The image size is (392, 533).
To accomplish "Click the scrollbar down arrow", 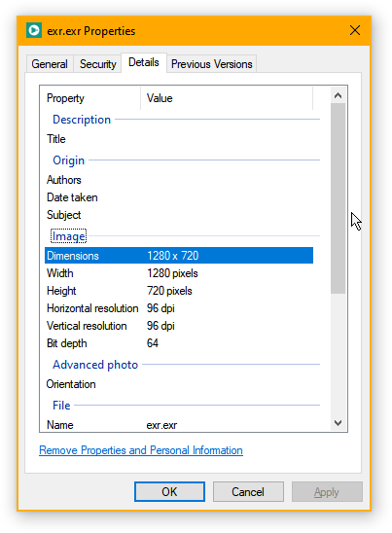I will pos(338,423).
